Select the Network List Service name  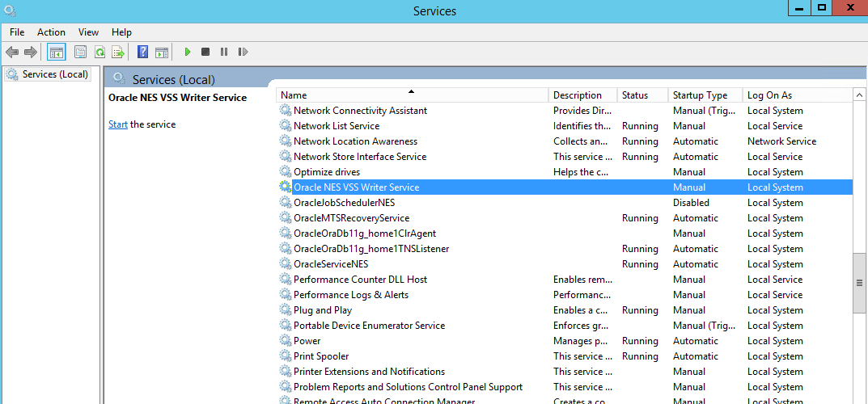tap(337, 126)
